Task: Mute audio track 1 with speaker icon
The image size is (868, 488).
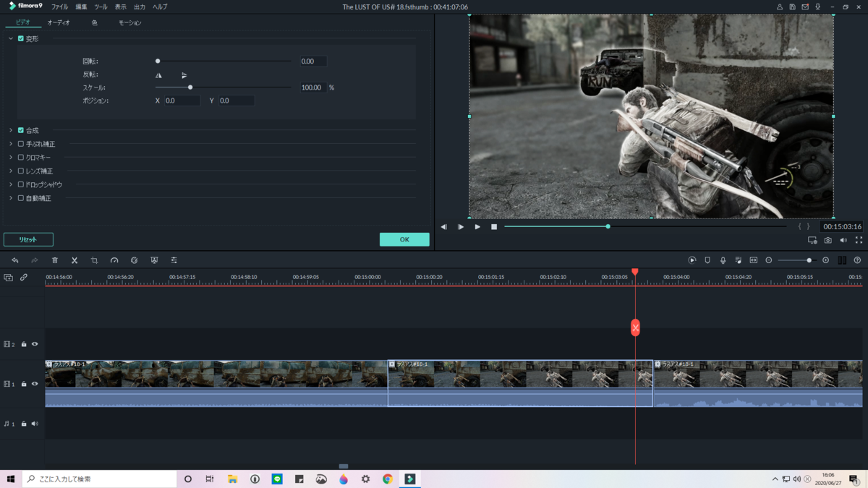Action: click(34, 424)
